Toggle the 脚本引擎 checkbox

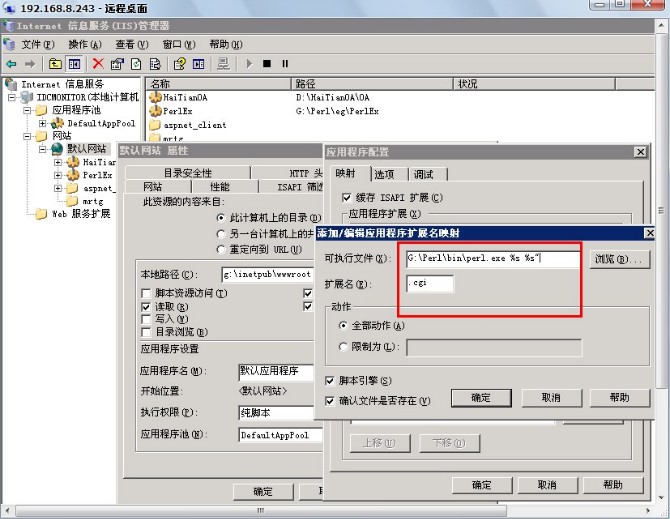point(331,381)
